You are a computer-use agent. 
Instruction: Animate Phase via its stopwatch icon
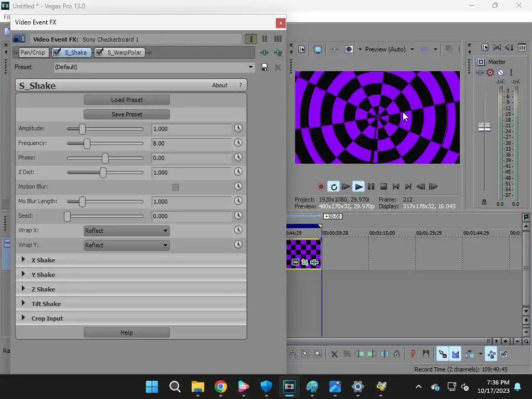238,157
